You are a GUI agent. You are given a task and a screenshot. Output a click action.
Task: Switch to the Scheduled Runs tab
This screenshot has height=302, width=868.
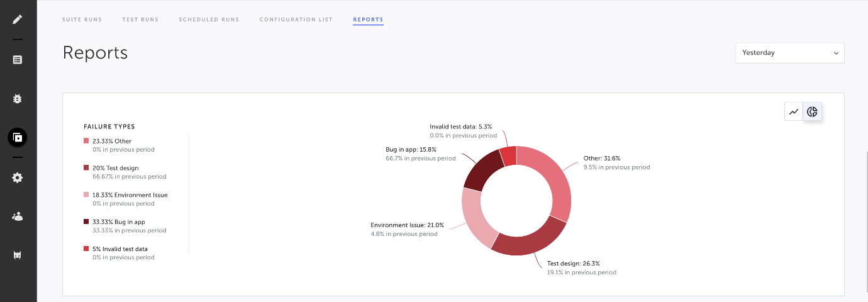coord(209,20)
